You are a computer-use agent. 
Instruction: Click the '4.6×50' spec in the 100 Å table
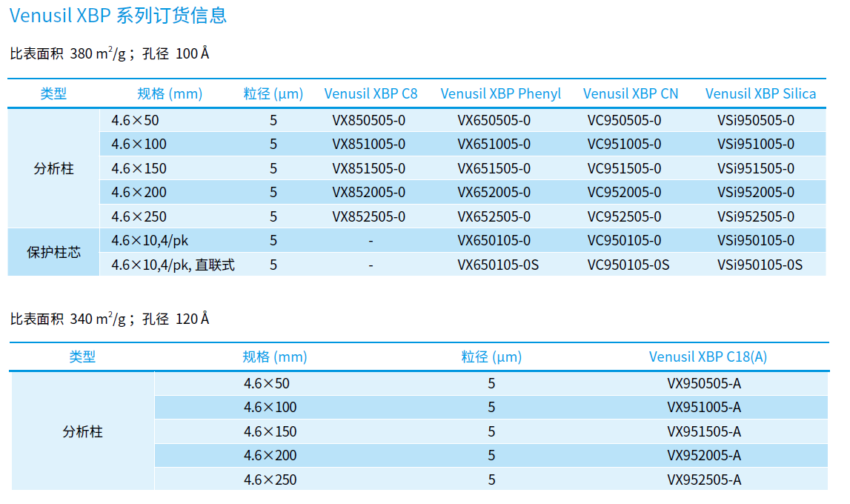135,120
